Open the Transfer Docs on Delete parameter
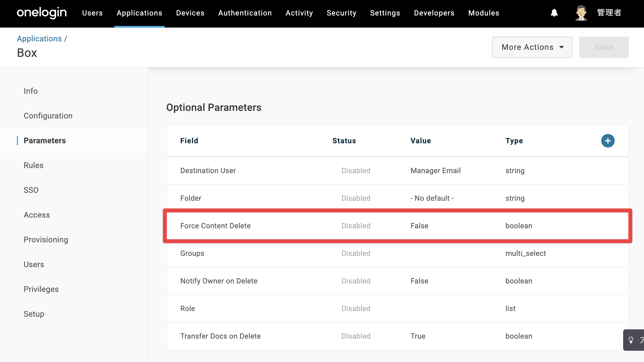The width and height of the screenshot is (644, 362). (397, 336)
